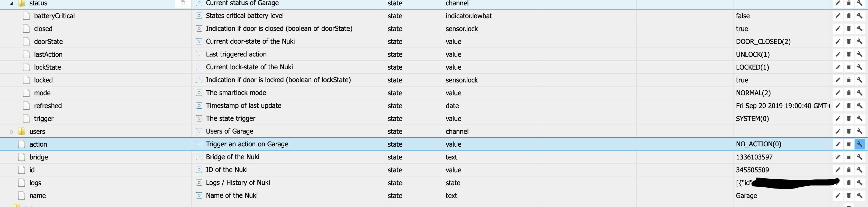Viewport: 868px width, 207px height.
Task: Open wrench settings for the name row
Action: pyautogui.click(x=860, y=195)
